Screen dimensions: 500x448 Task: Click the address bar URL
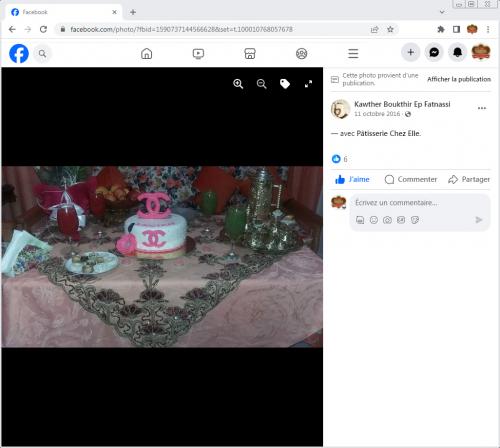(182, 29)
